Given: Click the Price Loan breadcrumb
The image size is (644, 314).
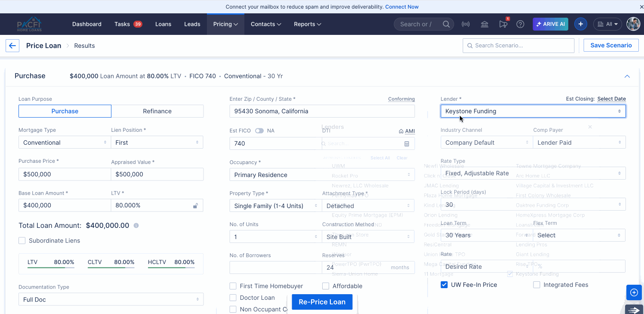Looking at the screenshot, I should coord(43,46).
